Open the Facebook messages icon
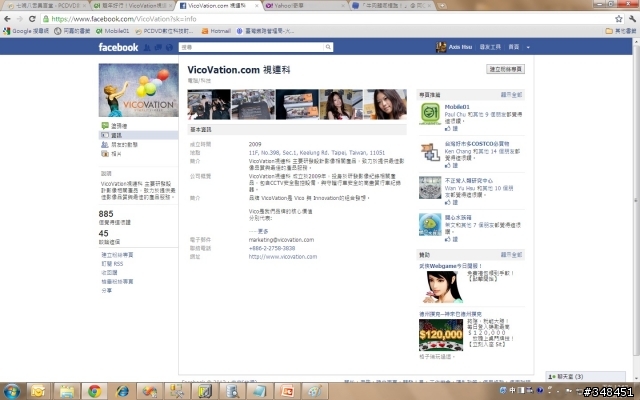The height and width of the screenshot is (400, 640). 158,48
